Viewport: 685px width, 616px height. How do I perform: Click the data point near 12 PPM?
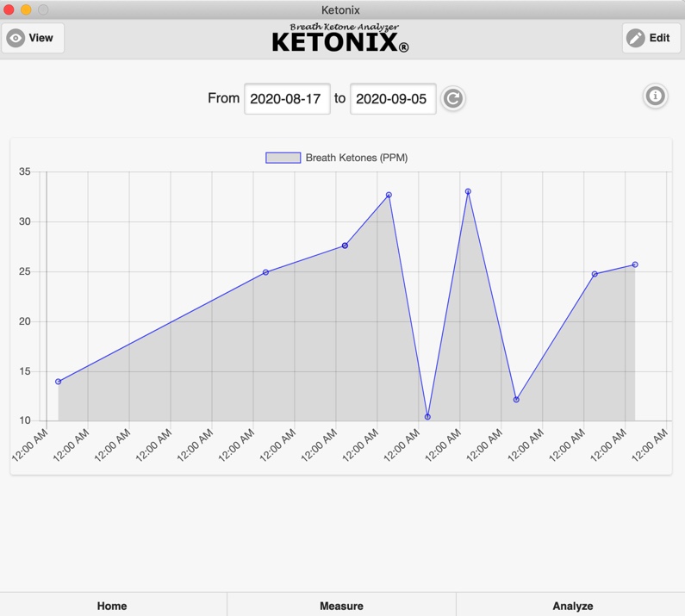coord(516,400)
